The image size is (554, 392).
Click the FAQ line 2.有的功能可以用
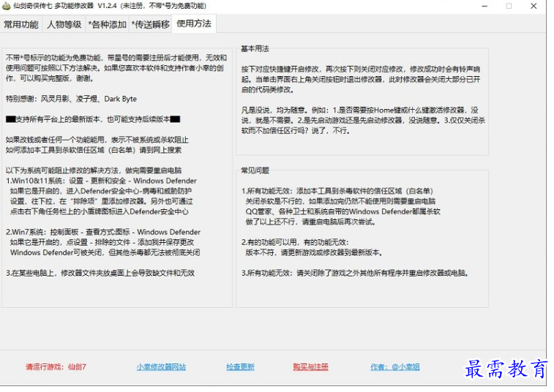tap(295, 242)
